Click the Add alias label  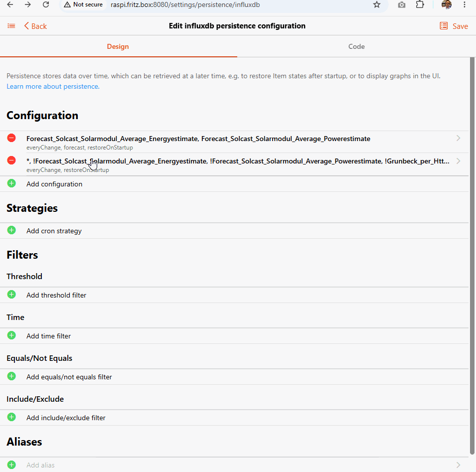coord(40,465)
